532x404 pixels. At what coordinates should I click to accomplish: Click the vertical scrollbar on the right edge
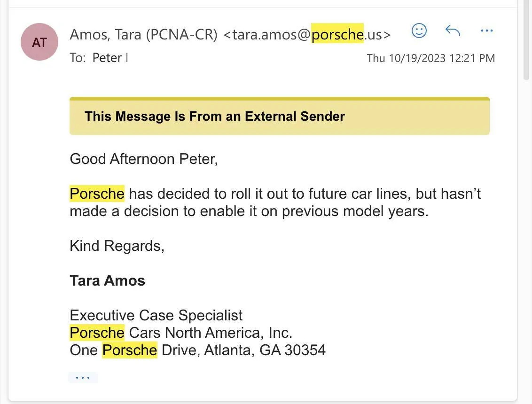pos(526,40)
